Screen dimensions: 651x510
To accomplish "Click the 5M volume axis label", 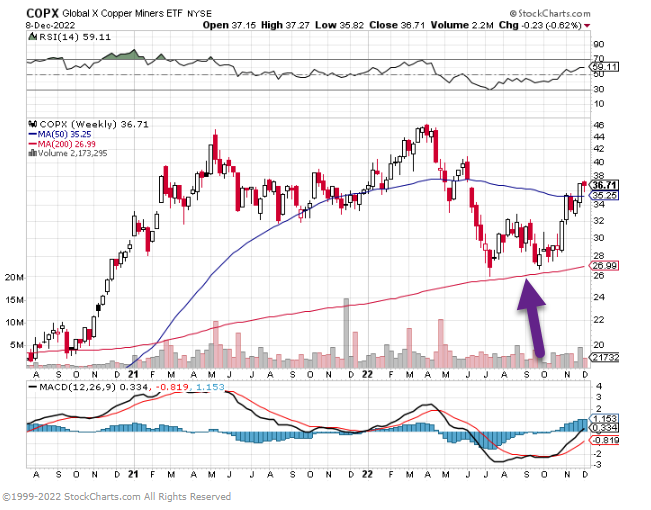I will 17,345.
